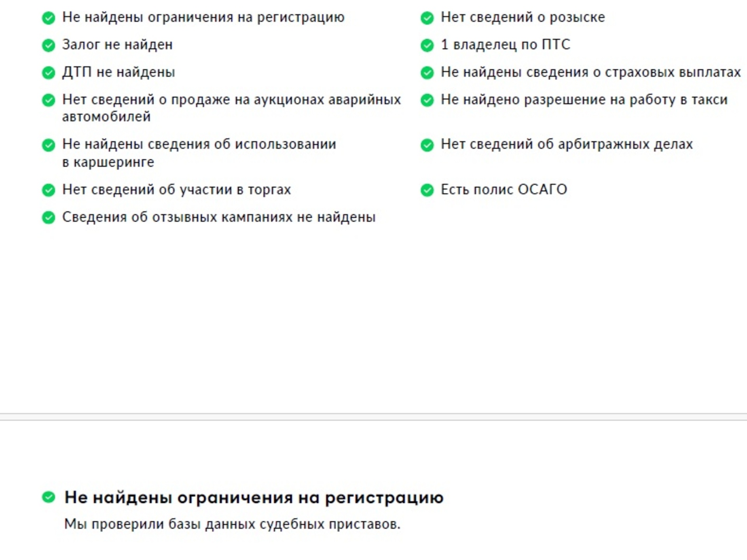Click check icon beside 'Нет сведений об арбитражных делах'
Image resolution: width=747 pixels, height=560 pixels.
[x=427, y=145]
